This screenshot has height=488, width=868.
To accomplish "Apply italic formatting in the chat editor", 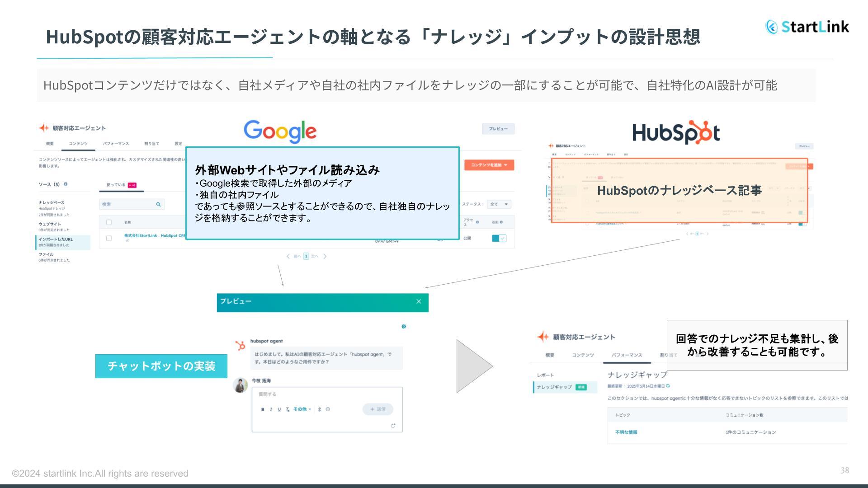I will (271, 409).
